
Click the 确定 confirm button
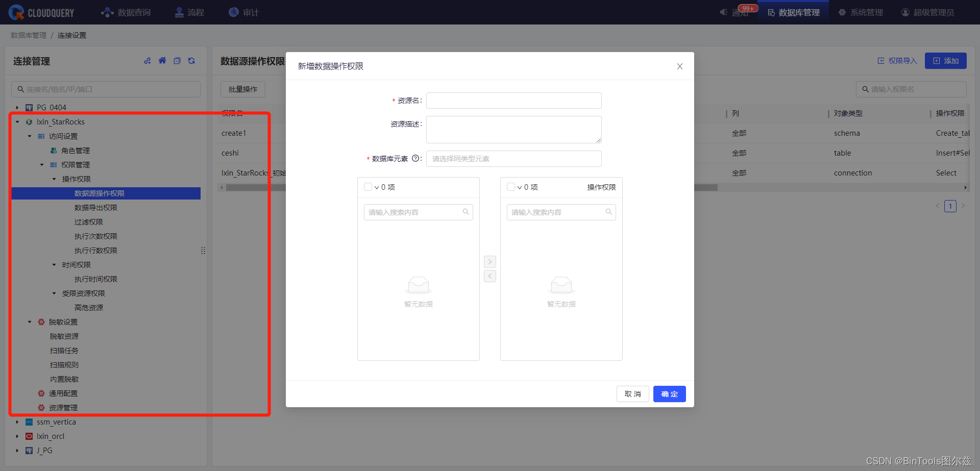click(669, 393)
